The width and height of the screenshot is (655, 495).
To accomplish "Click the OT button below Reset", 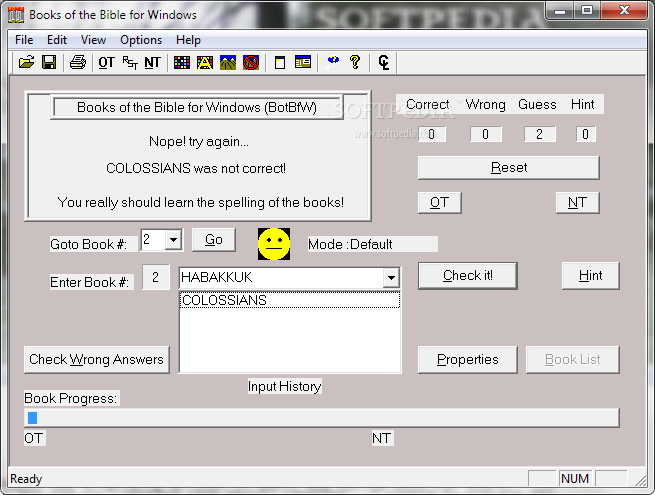I will coord(439,203).
